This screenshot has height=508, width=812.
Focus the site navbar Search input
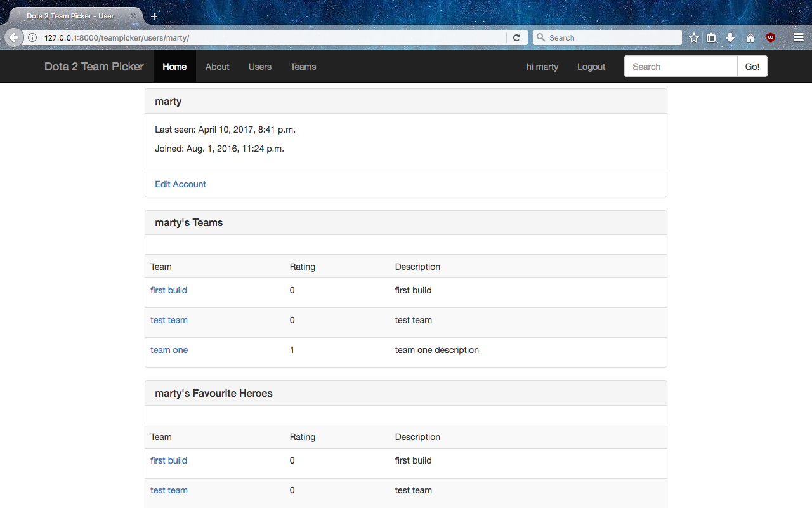click(681, 67)
